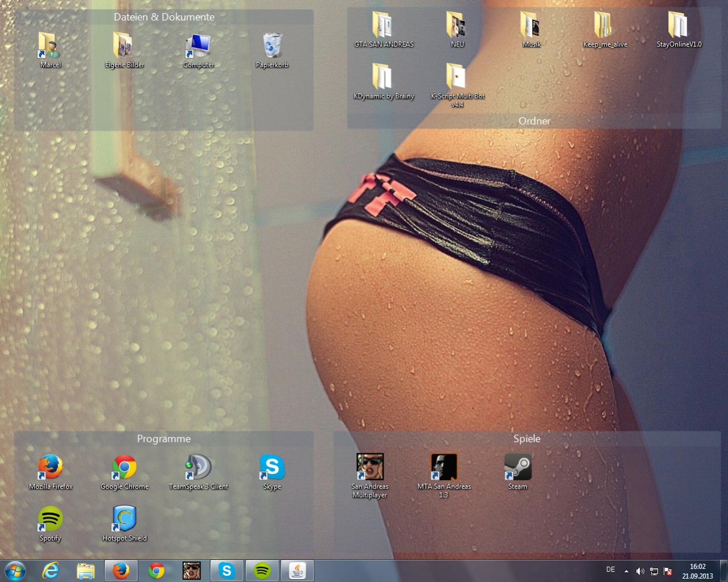
Task: Select the K-Script Multi Bot v4.4 folder
Action: click(458, 78)
